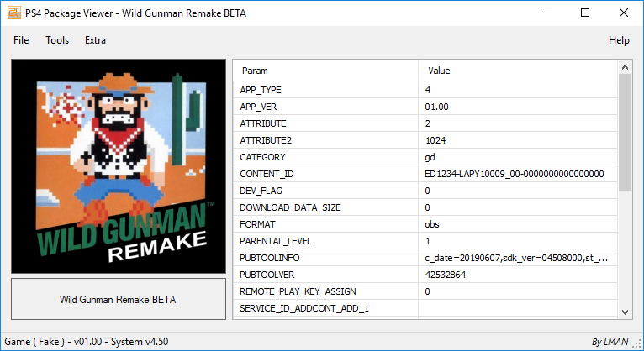Select the ATTRIBUTE2 parameter row

click(x=425, y=140)
